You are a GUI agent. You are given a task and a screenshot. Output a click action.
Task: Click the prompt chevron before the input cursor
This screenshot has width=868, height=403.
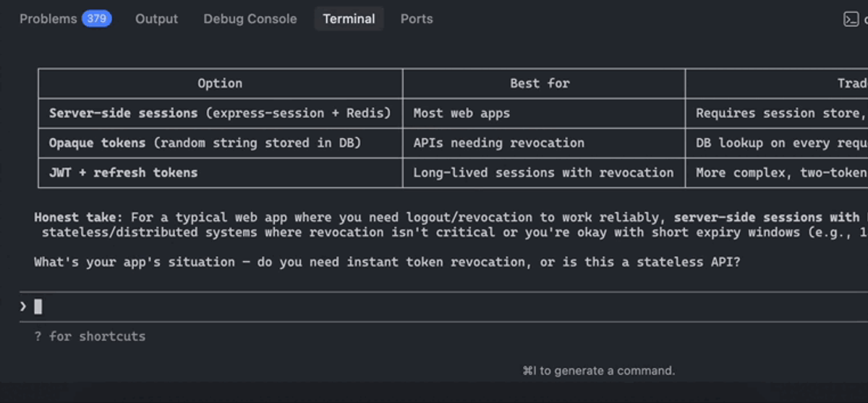pos(23,307)
